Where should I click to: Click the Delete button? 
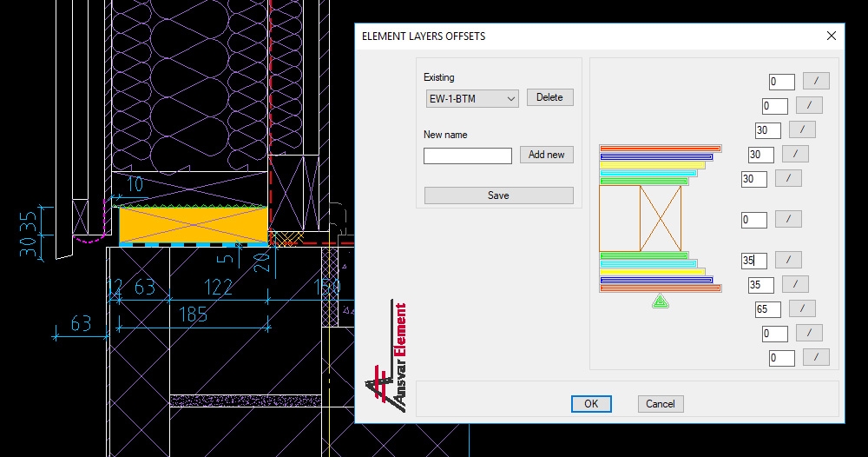pos(549,97)
